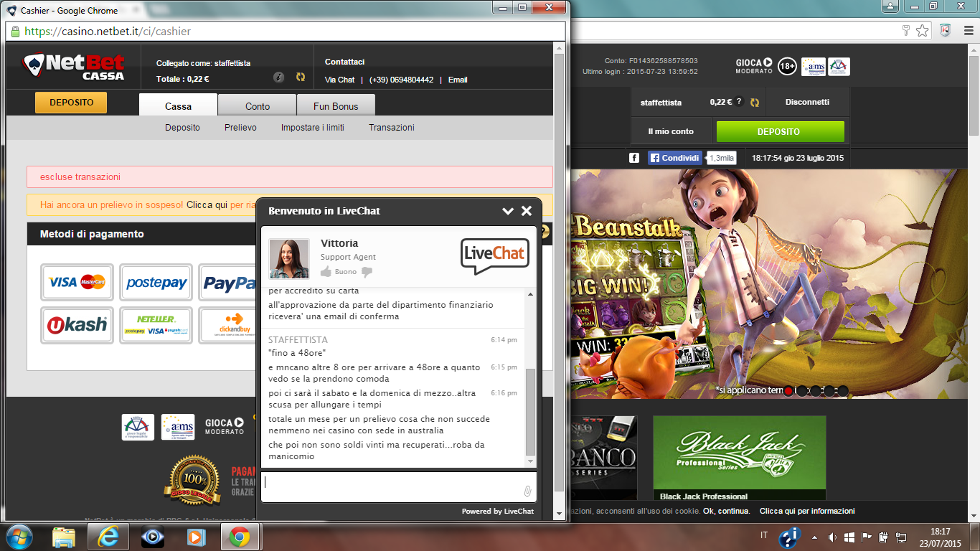The image size is (980, 551).
Task: Click the Chrome taskbar button
Action: pos(240,537)
